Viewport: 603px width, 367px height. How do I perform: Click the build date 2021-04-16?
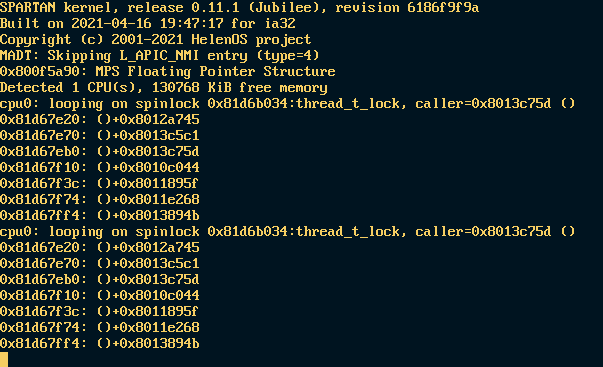click(112, 23)
